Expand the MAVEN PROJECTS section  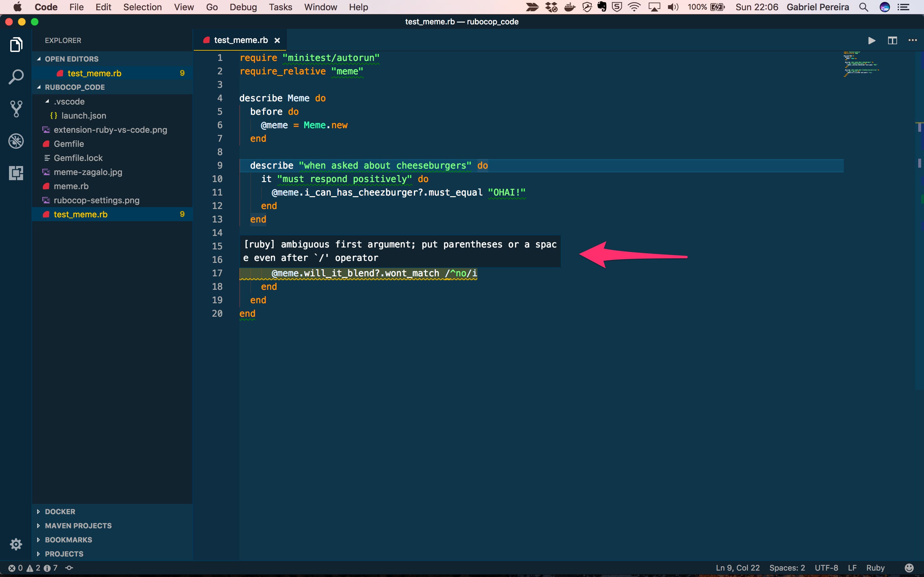point(78,525)
